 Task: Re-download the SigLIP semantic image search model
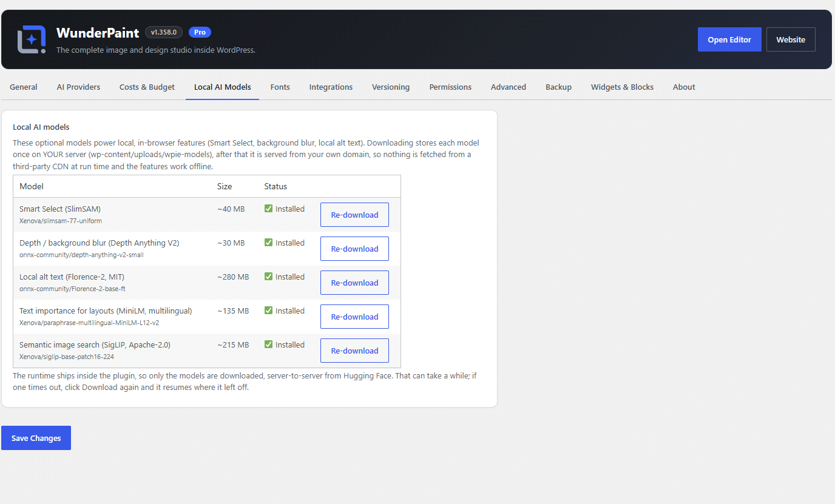coord(354,351)
